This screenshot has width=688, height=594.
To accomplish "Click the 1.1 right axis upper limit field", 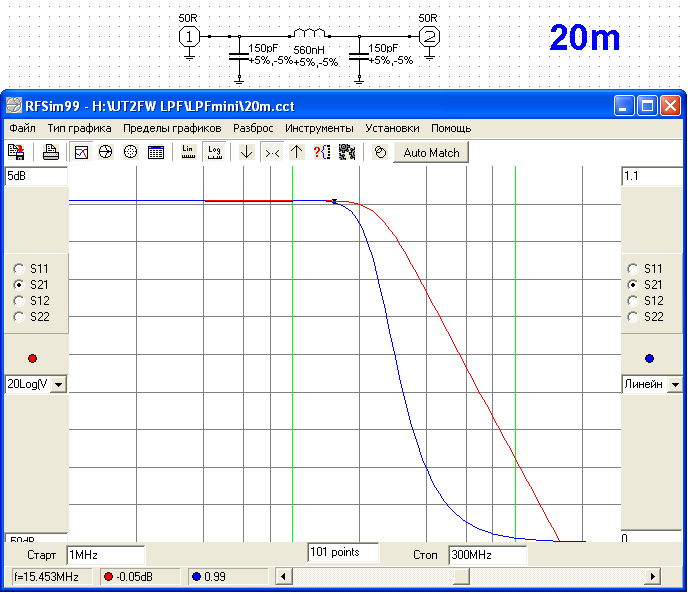I will (652, 176).
